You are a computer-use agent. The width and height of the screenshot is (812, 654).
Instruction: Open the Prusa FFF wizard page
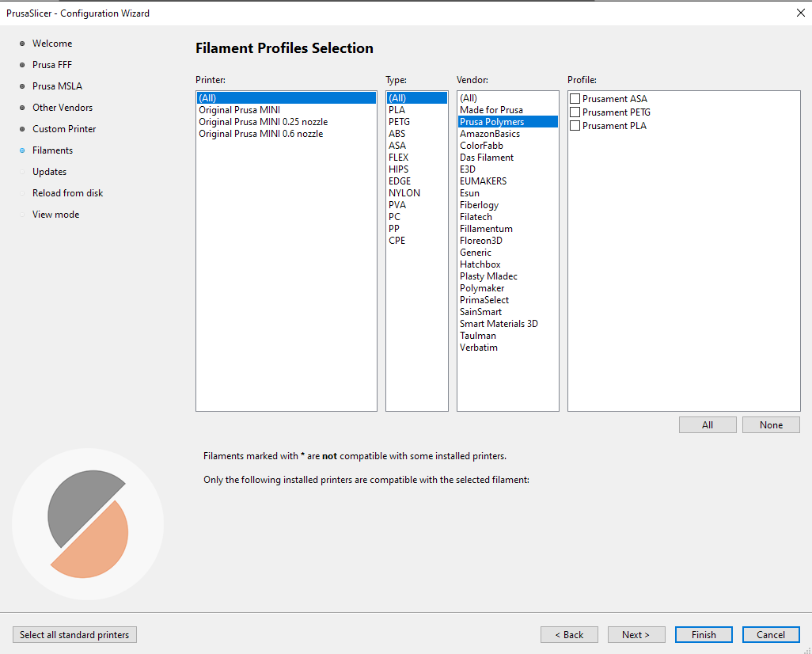[x=51, y=65]
